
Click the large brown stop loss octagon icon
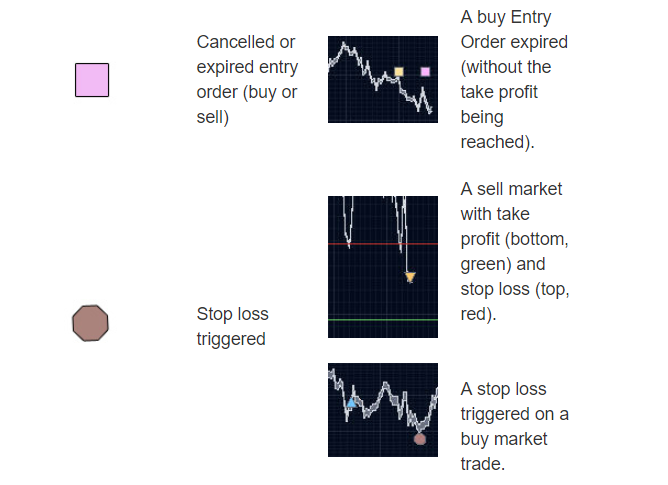pos(90,323)
